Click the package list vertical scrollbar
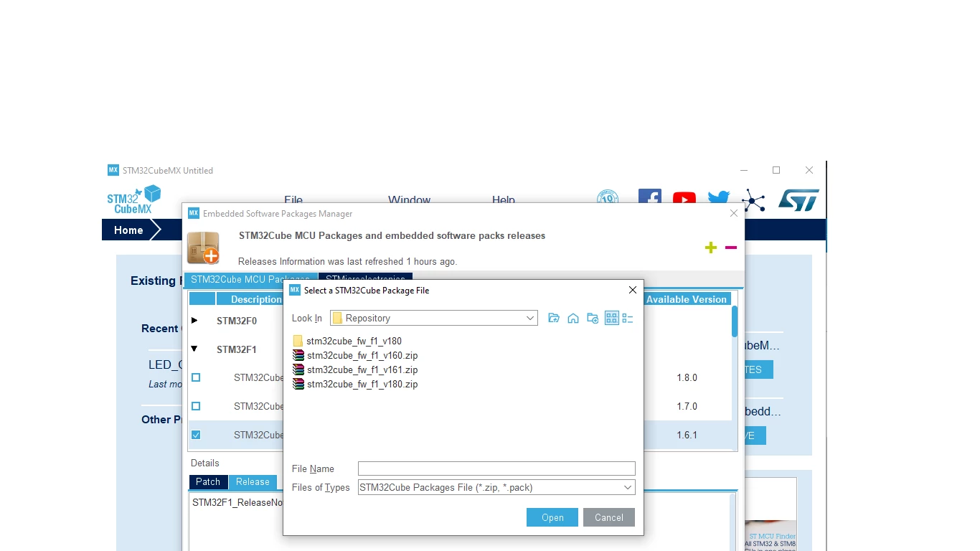This screenshot has width=980, height=551. point(735,321)
